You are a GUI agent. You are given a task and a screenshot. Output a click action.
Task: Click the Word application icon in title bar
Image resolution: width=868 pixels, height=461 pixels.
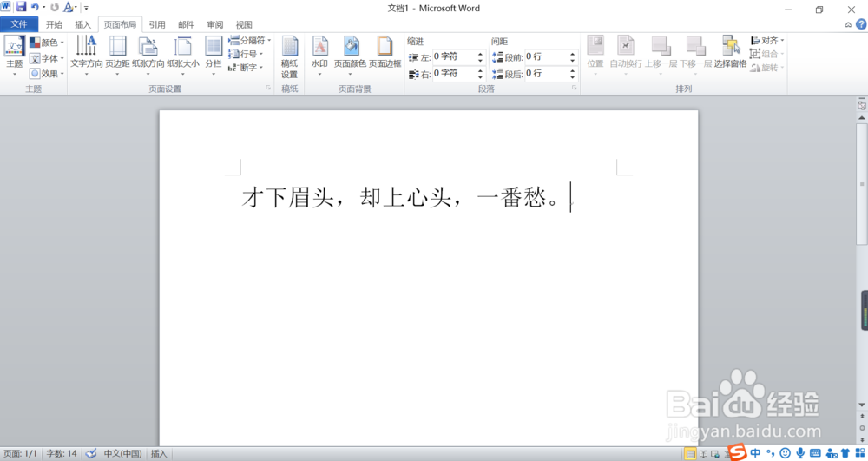click(x=5, y=7)
